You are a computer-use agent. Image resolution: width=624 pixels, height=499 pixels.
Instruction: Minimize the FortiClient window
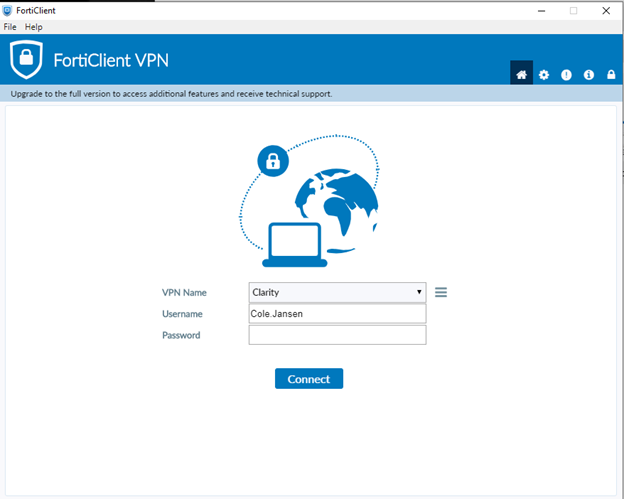(x=541, y=11)
